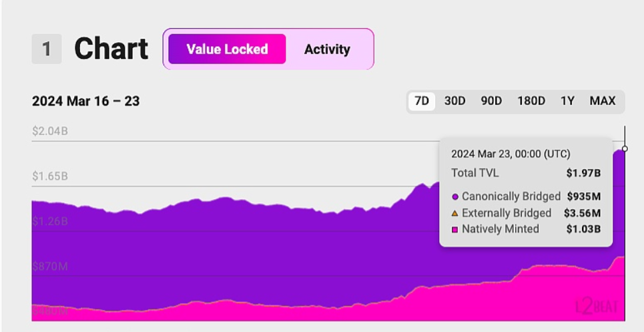Show the MAX time range
644x332 pixels.
click(602, 101)
